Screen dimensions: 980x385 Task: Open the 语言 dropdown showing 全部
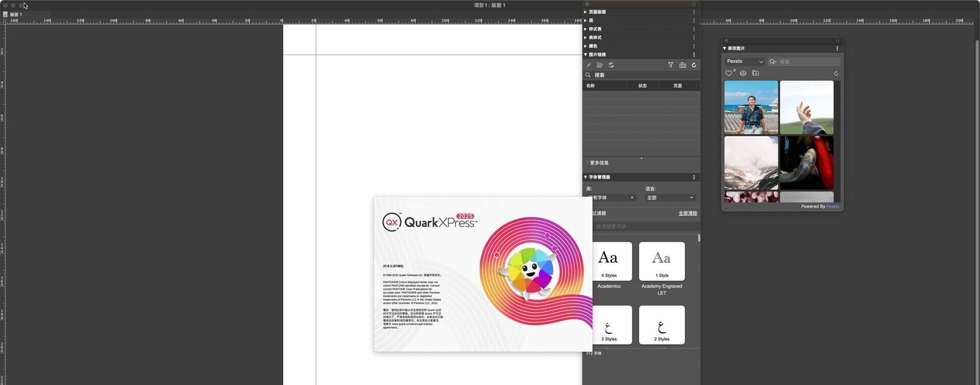click(x=670, y=198)
